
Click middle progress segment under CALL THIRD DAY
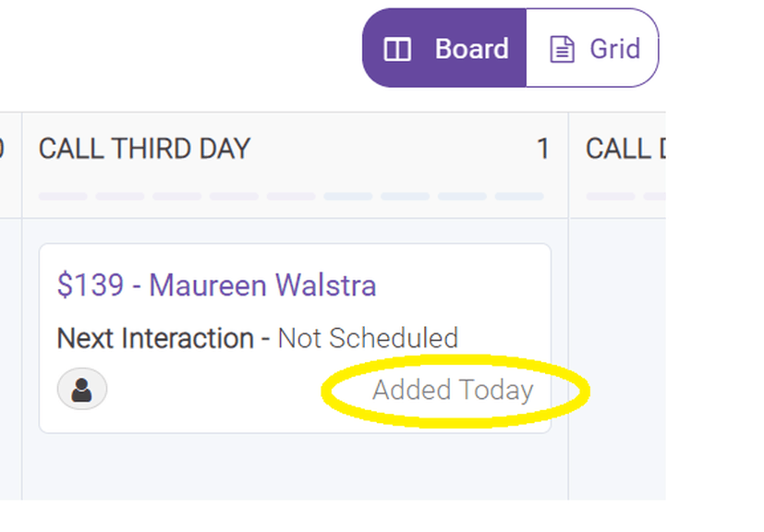coord(291,197)
